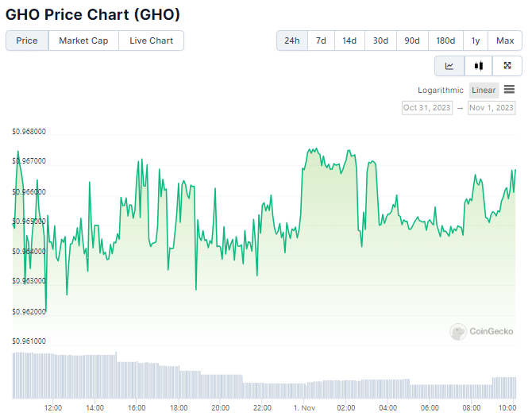Image resolution: width=532 pixels, height=420 pixels.
Task: Click the 20:00 time axis label
Action: [x=221, y=408]
